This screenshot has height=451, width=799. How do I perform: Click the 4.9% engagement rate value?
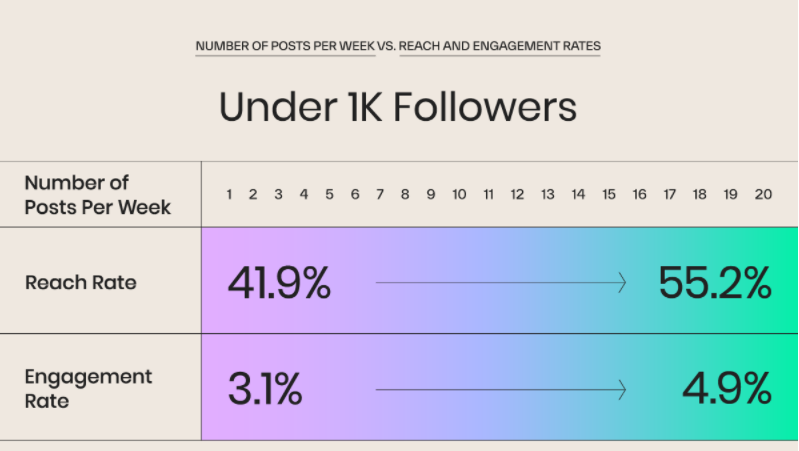(729, 388)
